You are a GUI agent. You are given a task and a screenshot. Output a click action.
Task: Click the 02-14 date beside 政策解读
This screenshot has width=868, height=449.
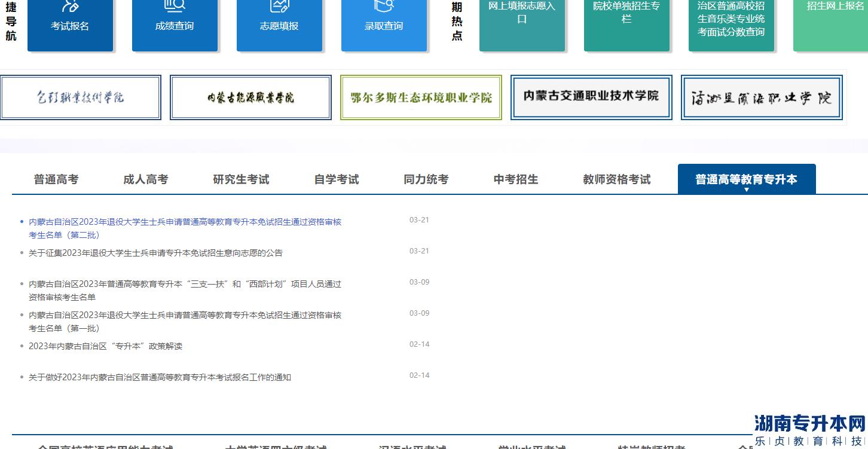click(420, 344)
